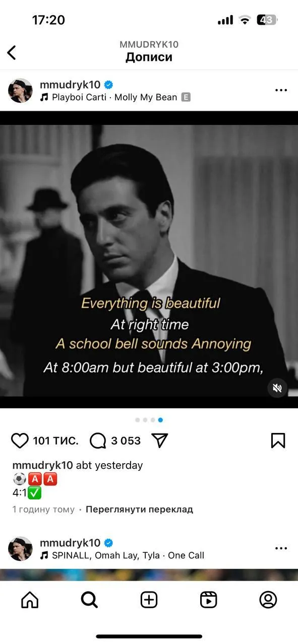Viewport: 298px width, 644px height.
Task: Save post with bookmark icon
Action: point(278,441)
